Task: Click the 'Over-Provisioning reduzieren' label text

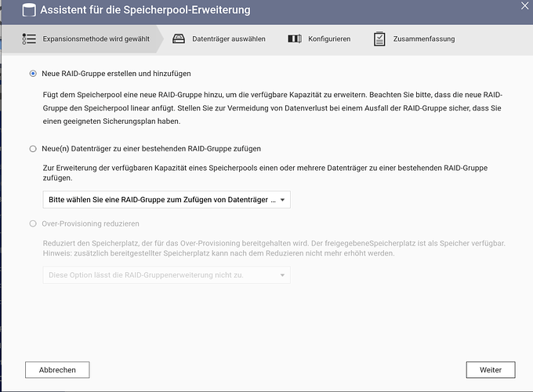Action: click(90, 223)
